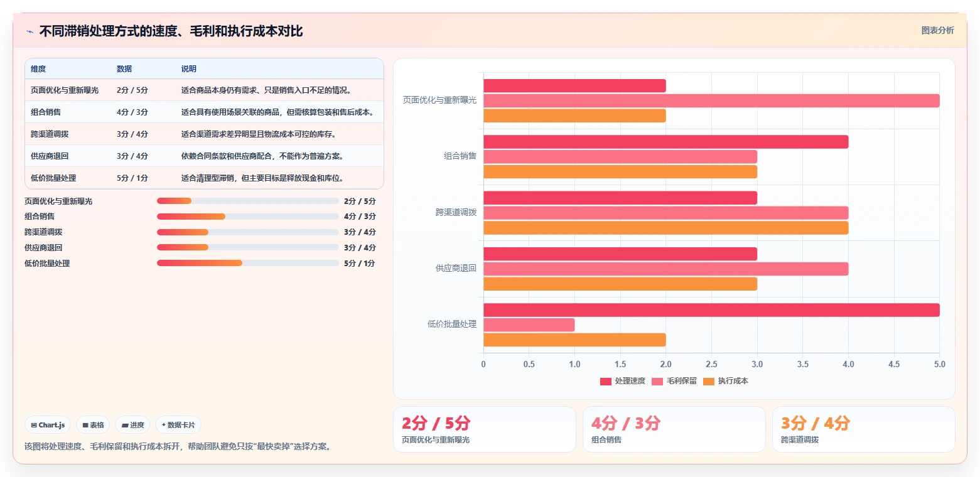Click 组合销售 label on chart axis
The width and height of the screenshot is (980, 477).
pyautogui.click(x=460, y=156)
